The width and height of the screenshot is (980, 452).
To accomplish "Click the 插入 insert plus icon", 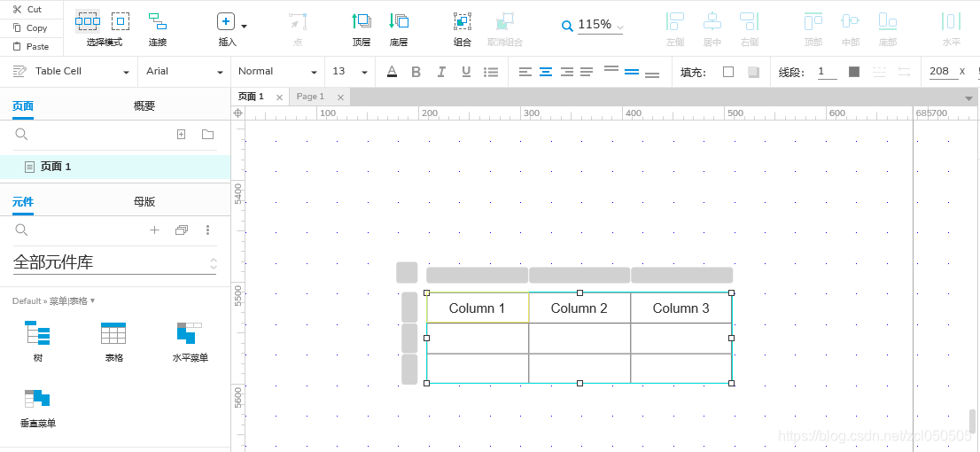I will pos(226,22).
